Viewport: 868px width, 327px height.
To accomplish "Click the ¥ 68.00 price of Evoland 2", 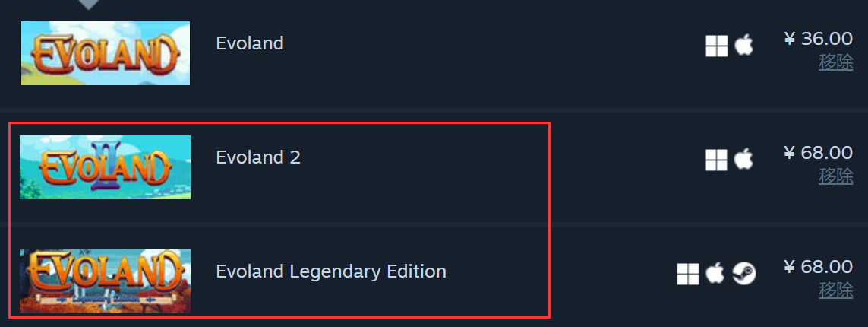I will tap(819, 153).
